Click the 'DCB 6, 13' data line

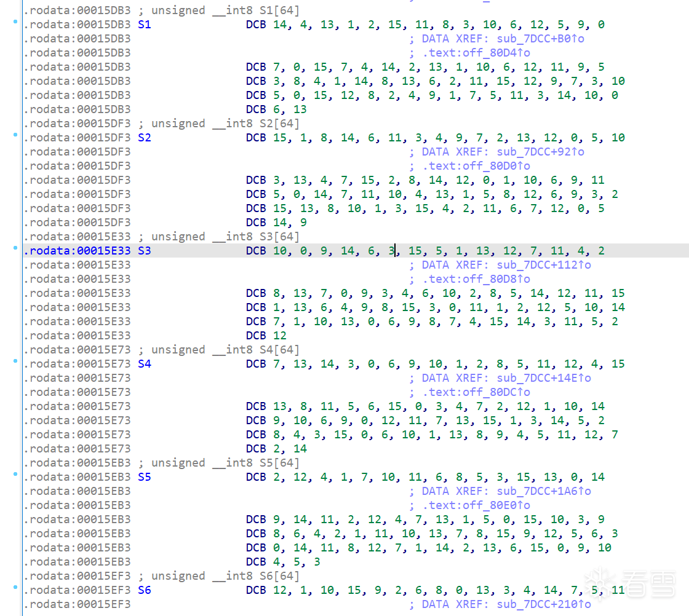(x=276, y=109)
